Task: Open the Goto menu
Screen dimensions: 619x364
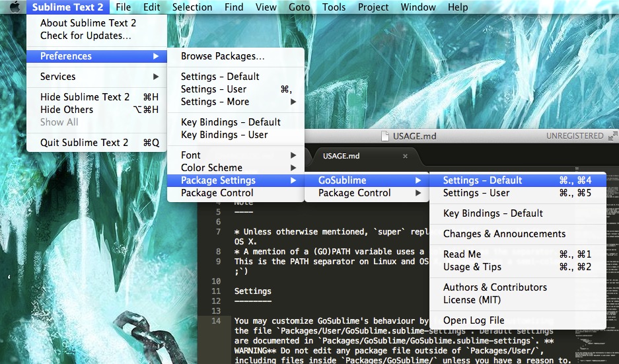Action: pos(300,7)
